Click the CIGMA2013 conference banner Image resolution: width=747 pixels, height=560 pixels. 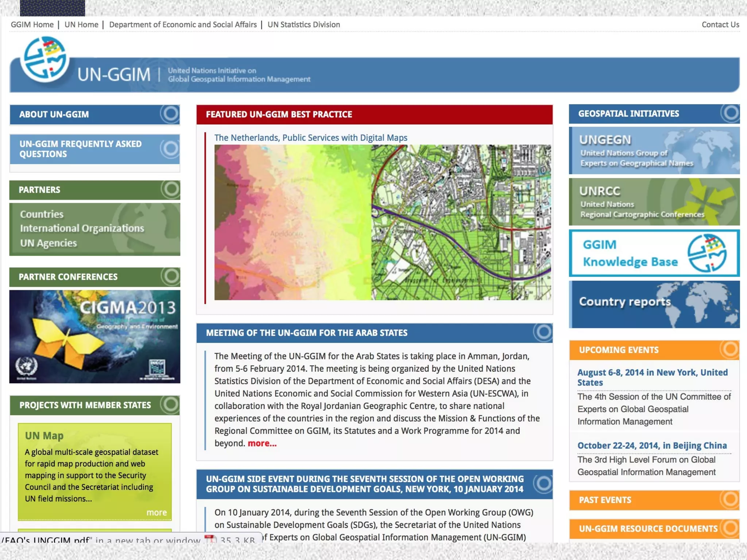coord(94,337)
